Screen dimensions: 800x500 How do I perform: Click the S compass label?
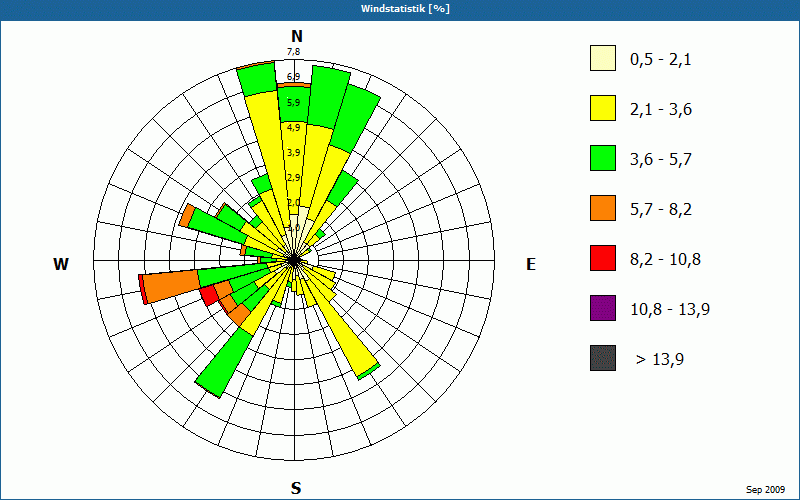(x=296, y=489)
